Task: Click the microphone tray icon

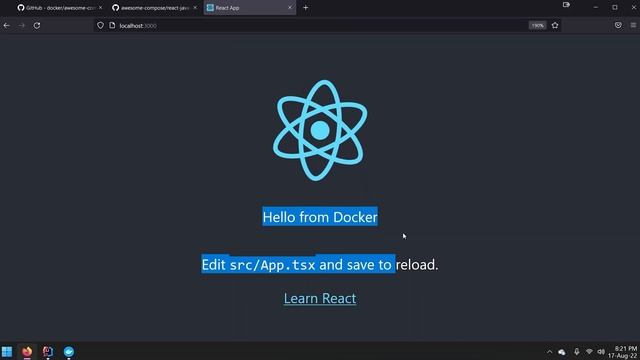Action: click(x=576, y=352)
